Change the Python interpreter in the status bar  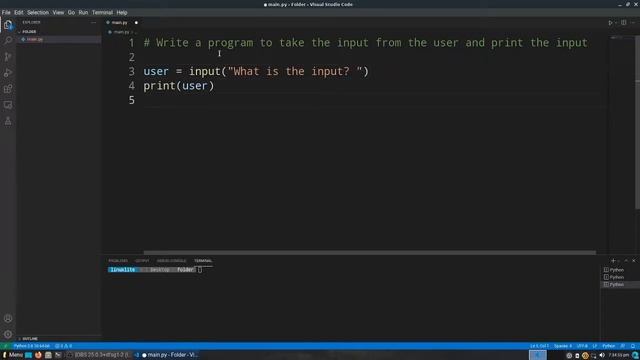click(x=31, y=346)
